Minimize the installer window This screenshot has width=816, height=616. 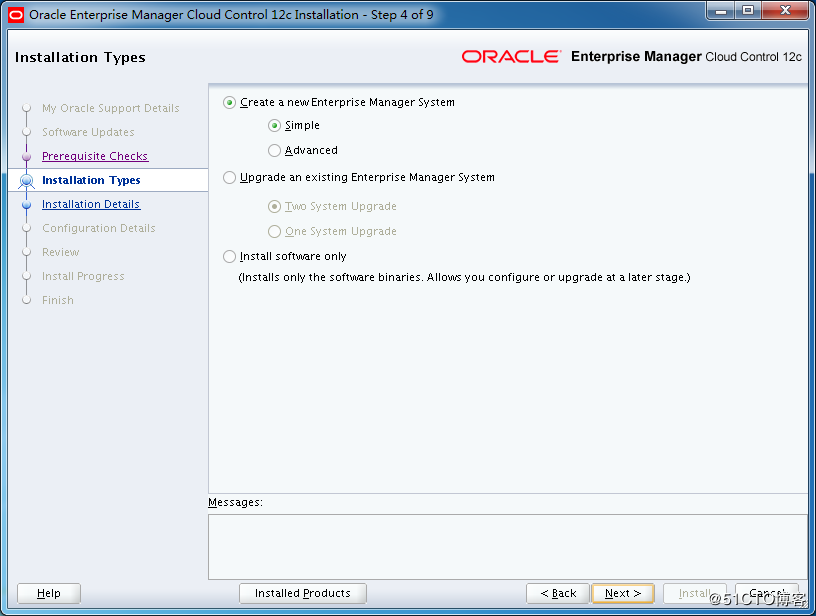pos(720,12)
